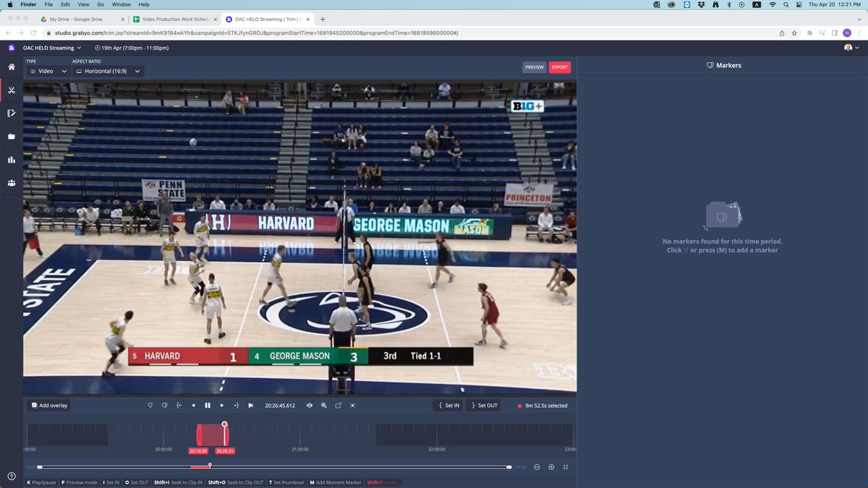Step one frame backward
The image size is (868, 488).
[193, 406]
